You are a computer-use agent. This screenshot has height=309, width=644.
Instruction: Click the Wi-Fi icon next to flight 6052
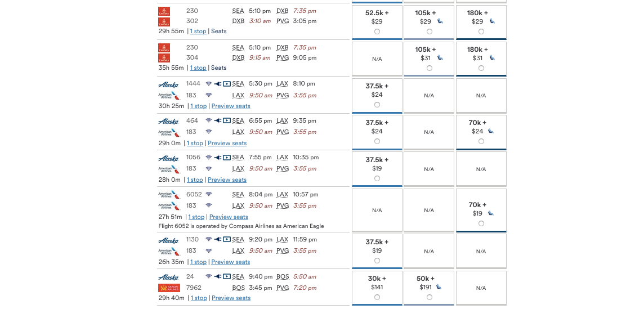click(209, 194)
